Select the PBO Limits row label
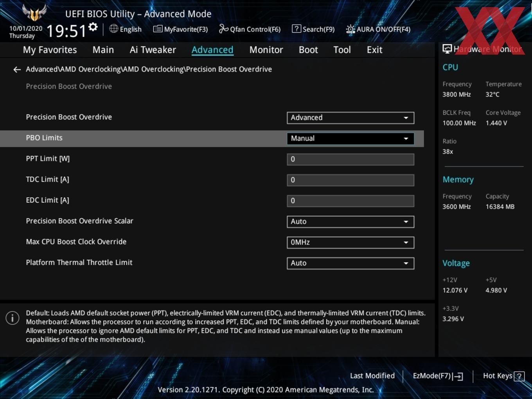The height and width of the screenshot is (399, 532). coord(44,138)
